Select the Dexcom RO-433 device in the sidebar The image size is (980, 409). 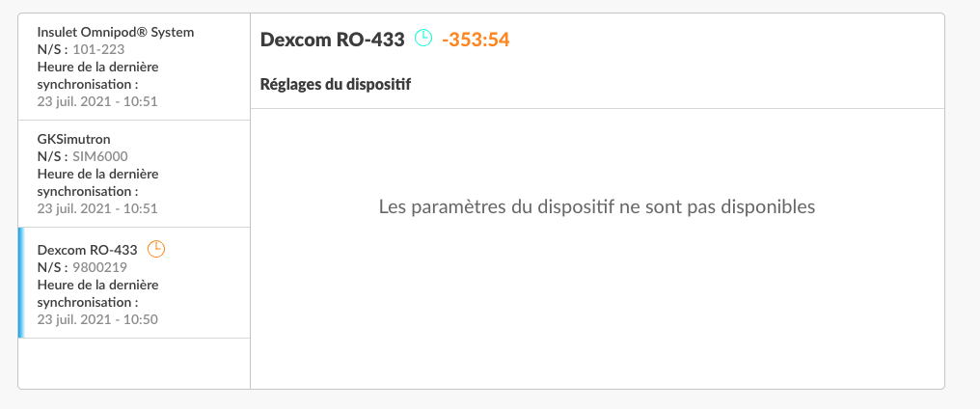coord(134,283)
